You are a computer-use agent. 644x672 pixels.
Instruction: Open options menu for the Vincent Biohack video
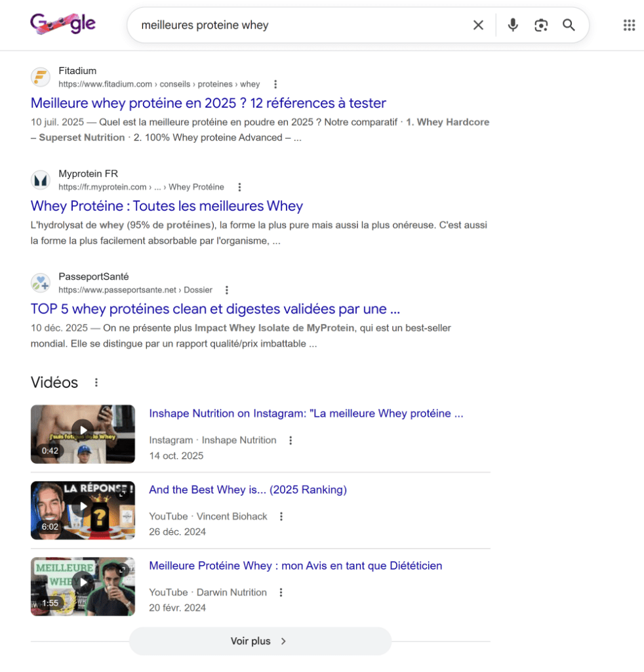coord(281,516)
